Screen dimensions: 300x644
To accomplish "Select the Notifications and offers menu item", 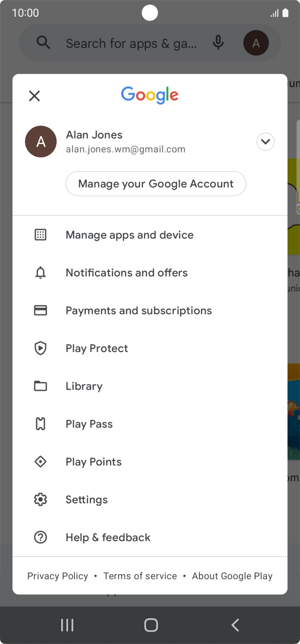I will [x=127, y=273].
